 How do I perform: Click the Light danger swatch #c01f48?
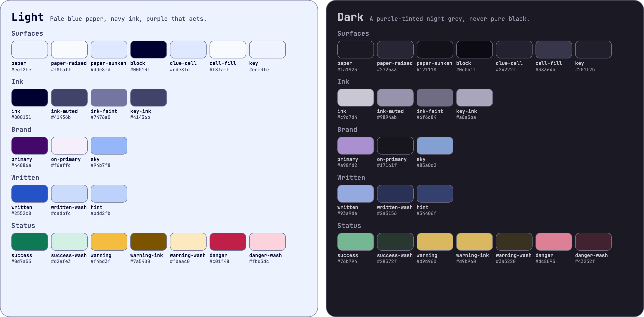(228, 241)
